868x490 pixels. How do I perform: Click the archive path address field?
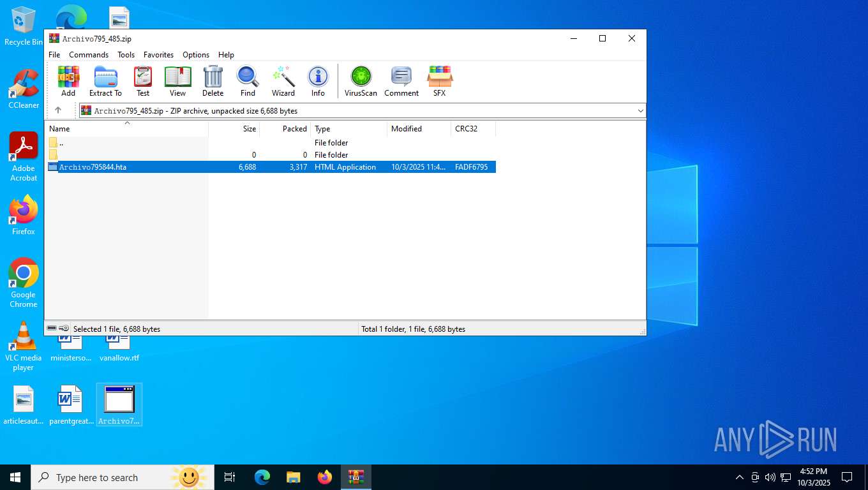tap(362, 111)
